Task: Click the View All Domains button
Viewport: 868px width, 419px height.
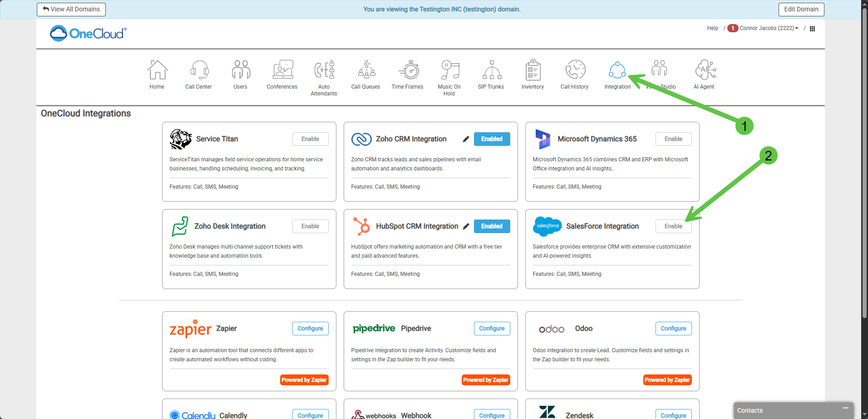Action: (71, 10)
